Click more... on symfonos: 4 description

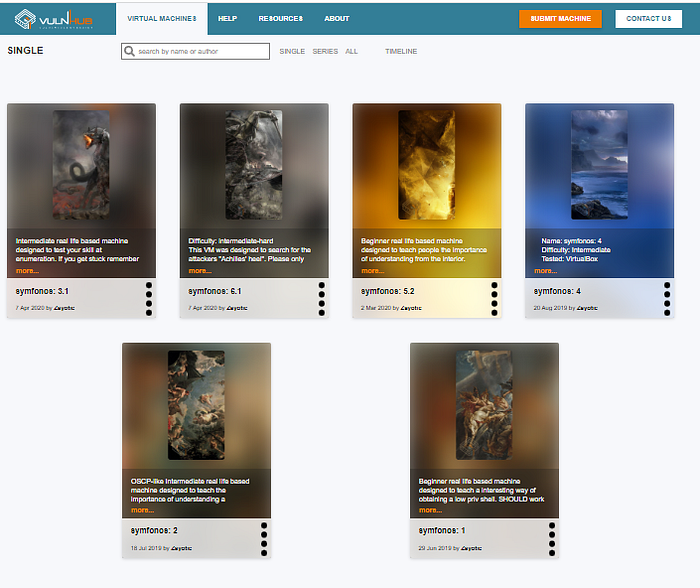click(x=546, y=271)
